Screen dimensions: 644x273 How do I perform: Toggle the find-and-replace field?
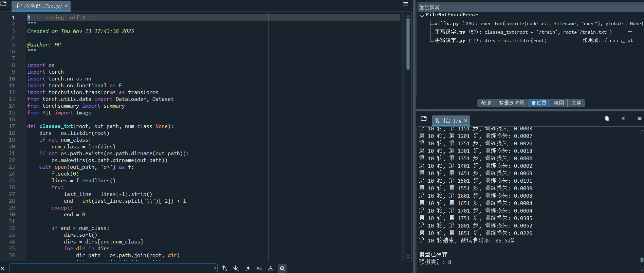pyautogui.click(x=282, y=268)
